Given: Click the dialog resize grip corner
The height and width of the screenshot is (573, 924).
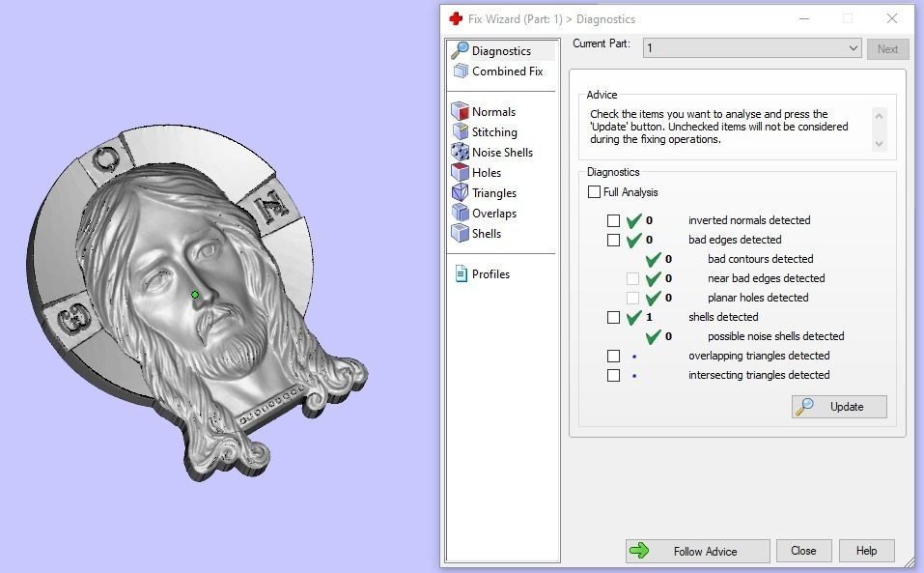Looking at the screenshot, I should [x=909, y=561].
